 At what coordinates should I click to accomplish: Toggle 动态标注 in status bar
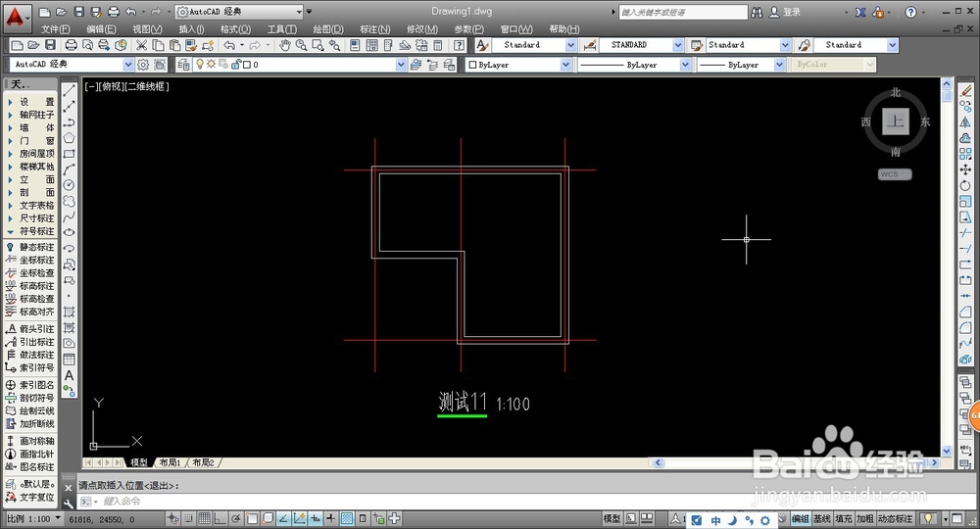(x=895, y=518)
